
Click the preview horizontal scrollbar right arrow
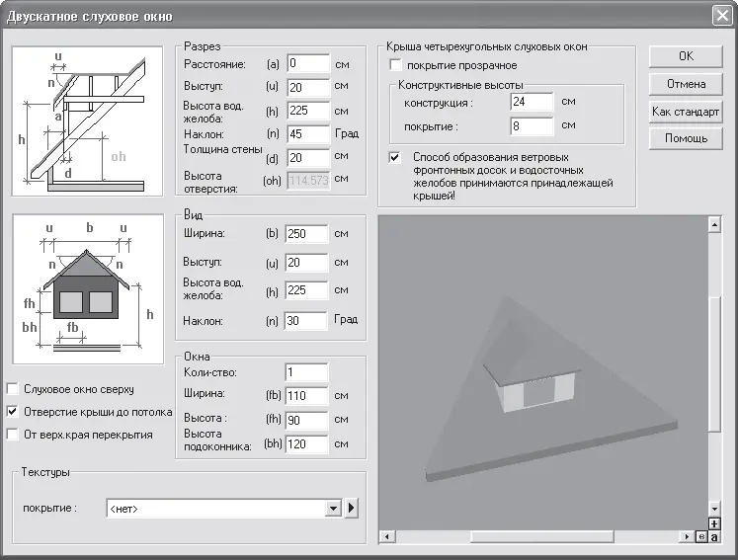pos(687,537)
